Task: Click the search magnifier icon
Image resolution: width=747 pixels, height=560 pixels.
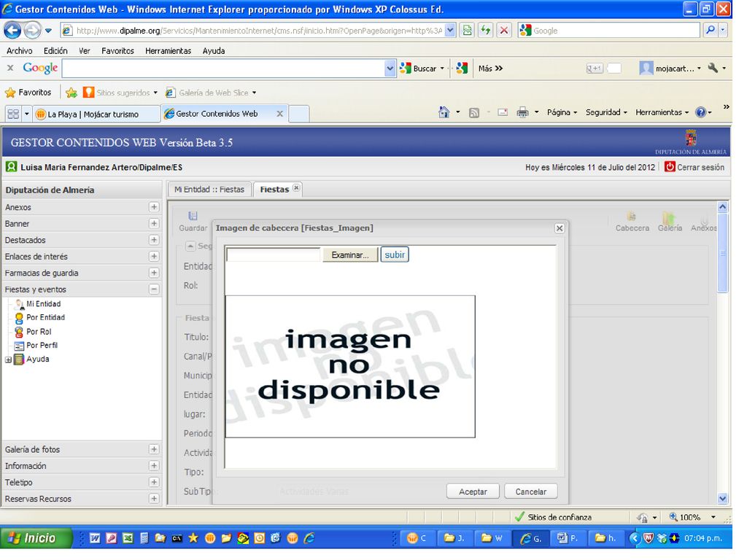Action: tap(710, 31)
